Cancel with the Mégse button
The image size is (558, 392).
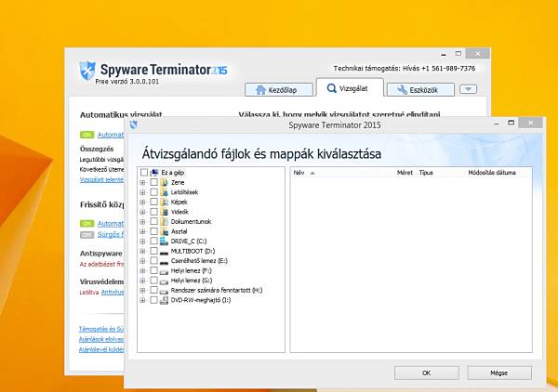499,372
